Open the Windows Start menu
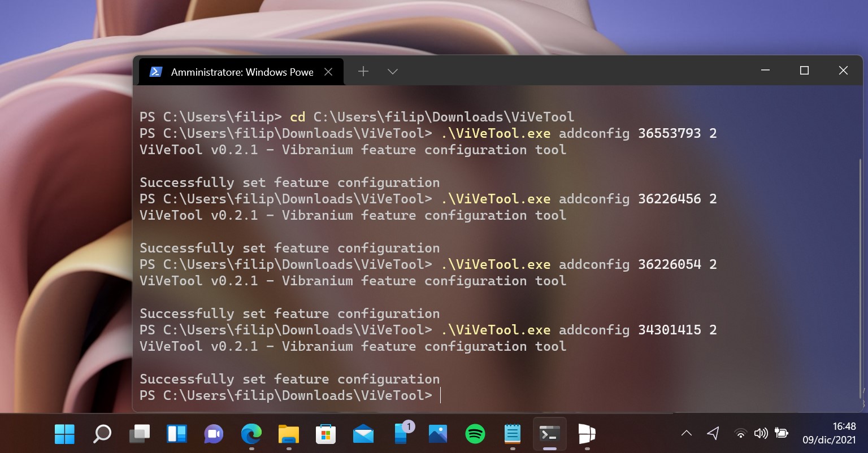868x453 pixels. click(x=64, y=434)
